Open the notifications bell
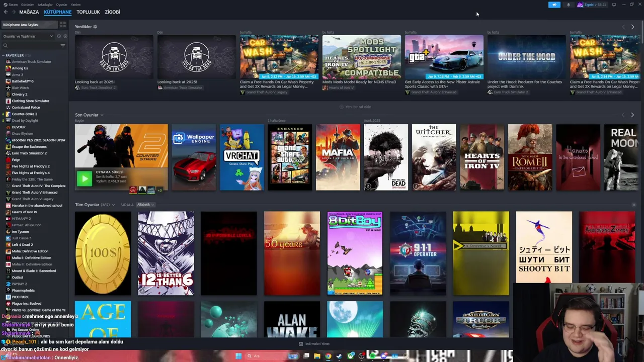The image size is (644, 362). (569, 5)
